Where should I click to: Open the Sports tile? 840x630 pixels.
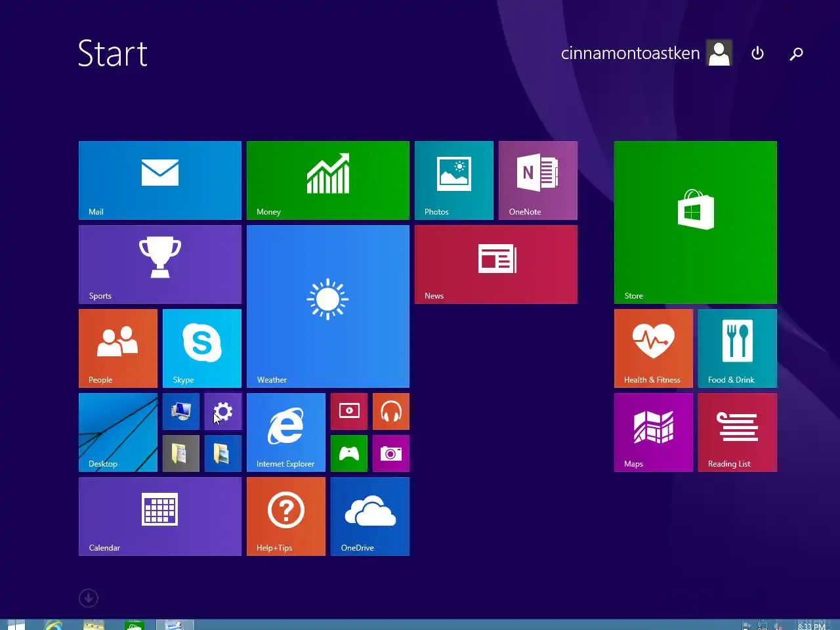(160, 264)
